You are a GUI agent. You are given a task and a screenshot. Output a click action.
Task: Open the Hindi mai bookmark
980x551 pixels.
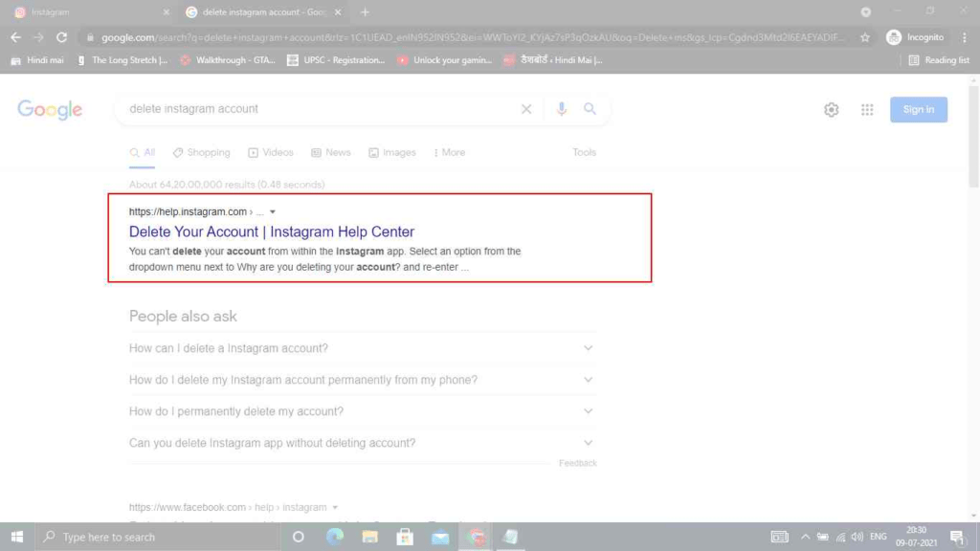pos(37,60)
